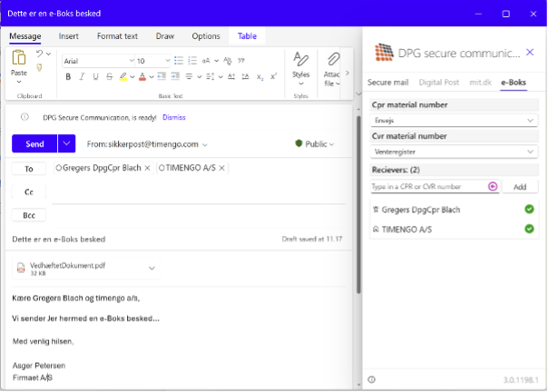Select the mit.dk tab
Screen dimensions: 548x392
pos(480,83)
